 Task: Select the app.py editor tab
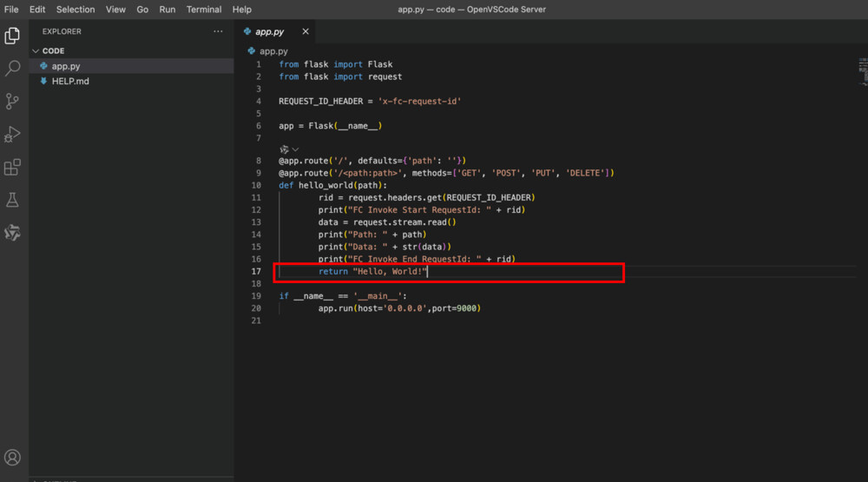tap(269, 32)
